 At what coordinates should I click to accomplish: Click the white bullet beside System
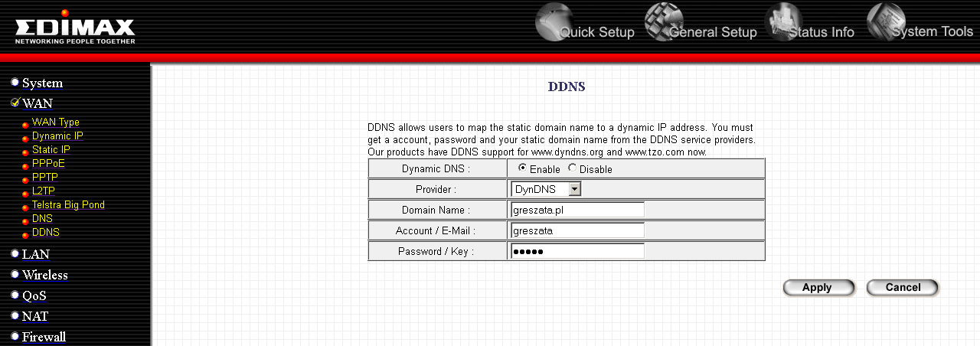tap(15, 81)
